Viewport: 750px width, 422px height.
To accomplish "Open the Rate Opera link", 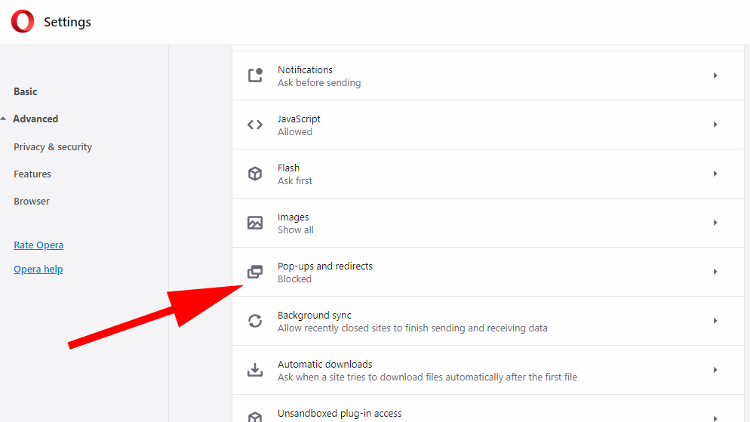I will [38, 245].
